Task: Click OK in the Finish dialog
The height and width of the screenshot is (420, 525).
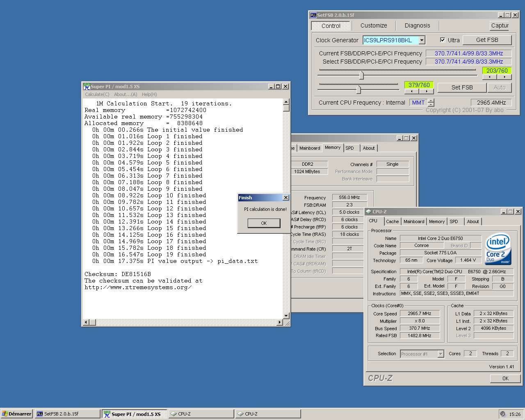Action: (264, 223)
